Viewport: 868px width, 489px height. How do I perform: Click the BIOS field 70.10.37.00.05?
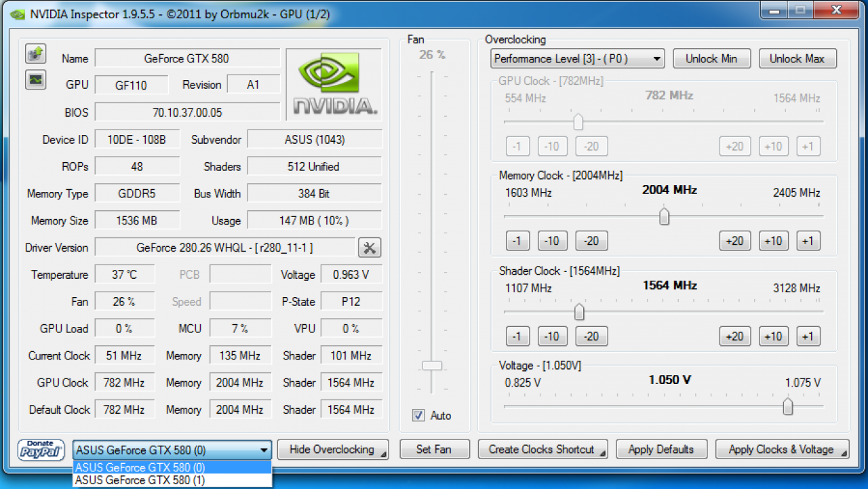(187, 112)
